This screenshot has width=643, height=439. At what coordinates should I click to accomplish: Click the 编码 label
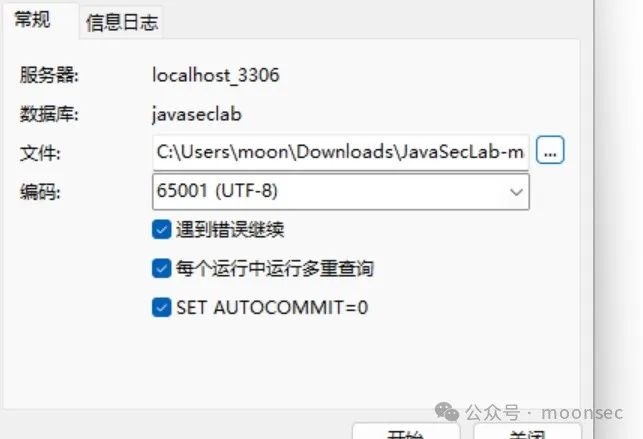pyautogui.click(x=40, y=192)
